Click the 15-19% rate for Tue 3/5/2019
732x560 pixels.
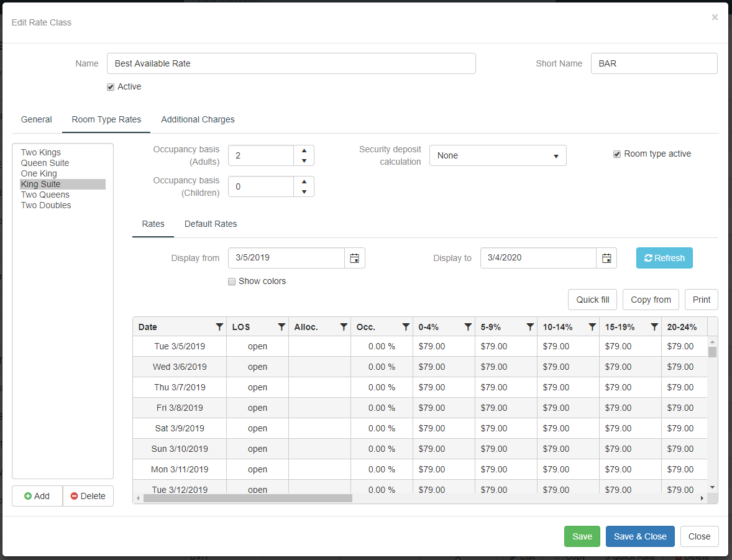630,347
